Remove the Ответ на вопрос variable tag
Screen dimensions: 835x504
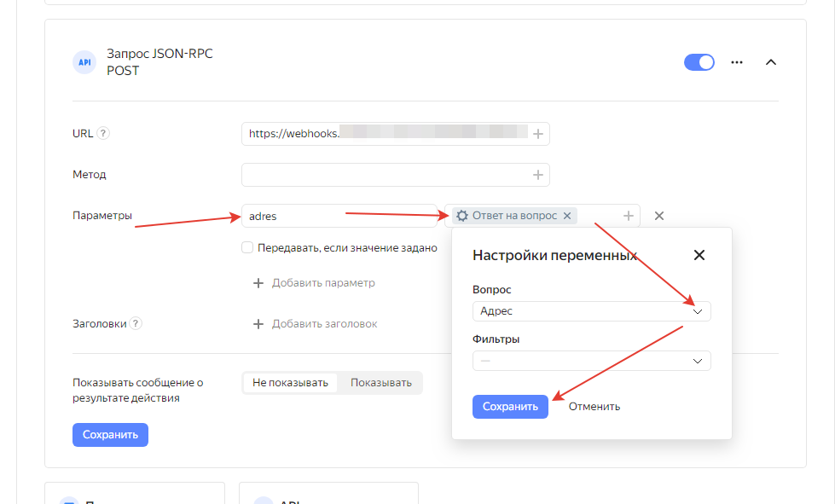567,216
